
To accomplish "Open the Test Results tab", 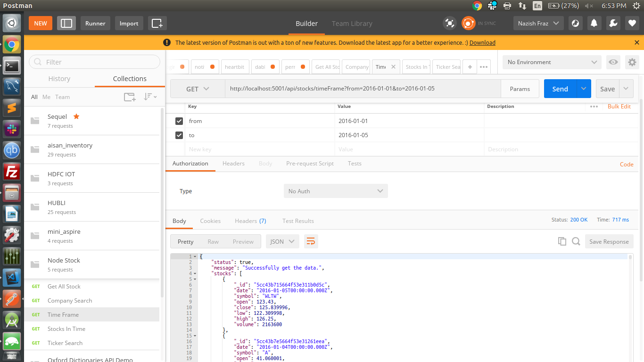I will click(298, 221).
